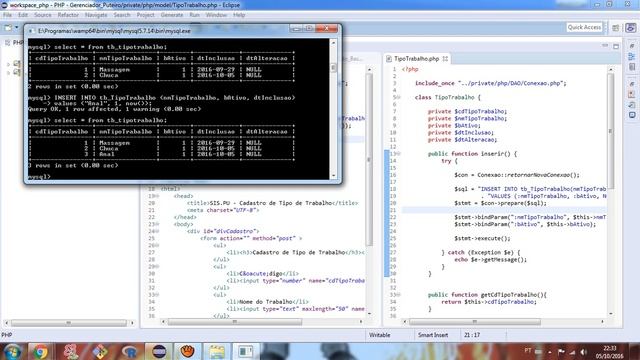This screenshot has width=640, height=360.
Task: Collapse the body tag fold at line 23
Action: pos(158,224)
